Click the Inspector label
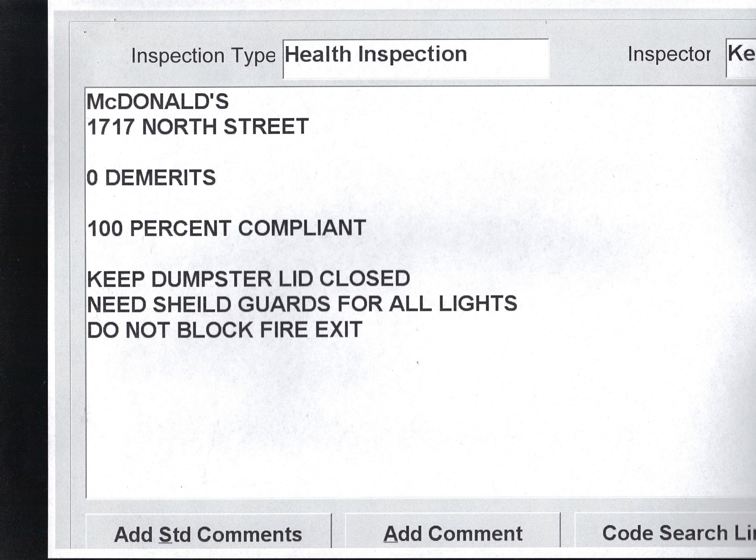The image size is (756, 560). point(669,54)
